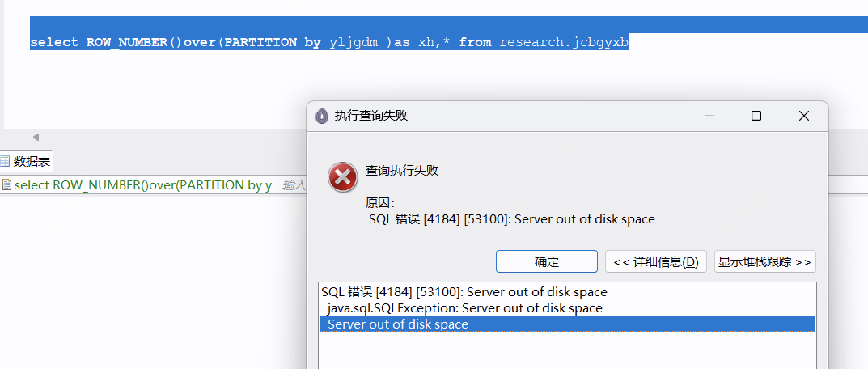Click the '原因:' error reason text
The height and width of the screenshot is (369, 868).
[380, 202]
